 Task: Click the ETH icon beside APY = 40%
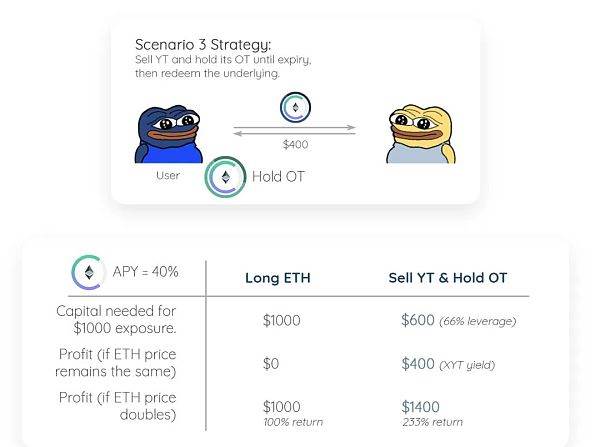click(x=88, y=272)
